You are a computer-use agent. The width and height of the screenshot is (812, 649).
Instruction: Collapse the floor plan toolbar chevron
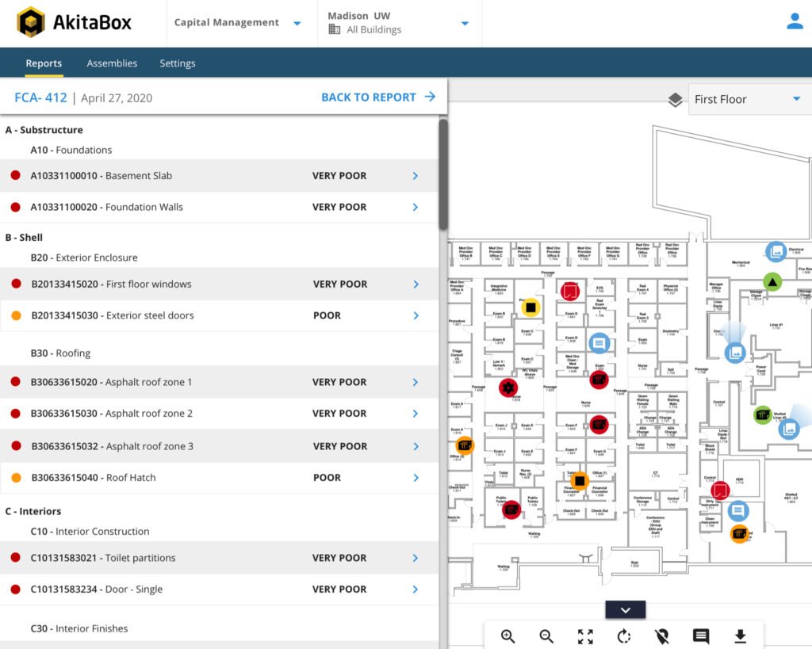[x=625, y=610]
